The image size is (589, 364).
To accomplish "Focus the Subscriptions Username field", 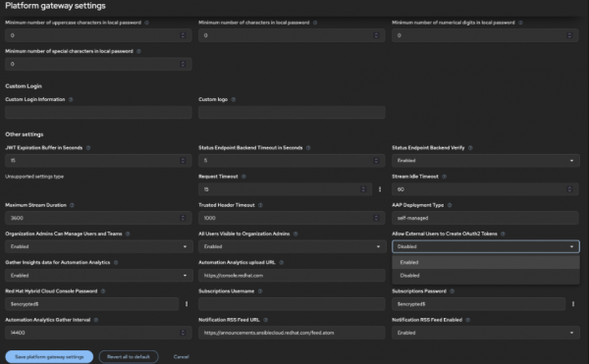I will click(x=292, y=304).
